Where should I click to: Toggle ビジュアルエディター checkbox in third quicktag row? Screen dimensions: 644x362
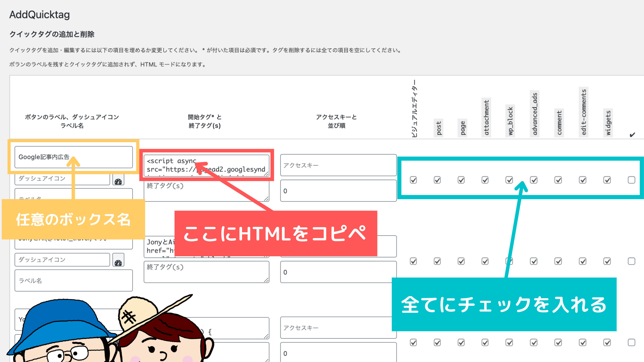[413, 343]
